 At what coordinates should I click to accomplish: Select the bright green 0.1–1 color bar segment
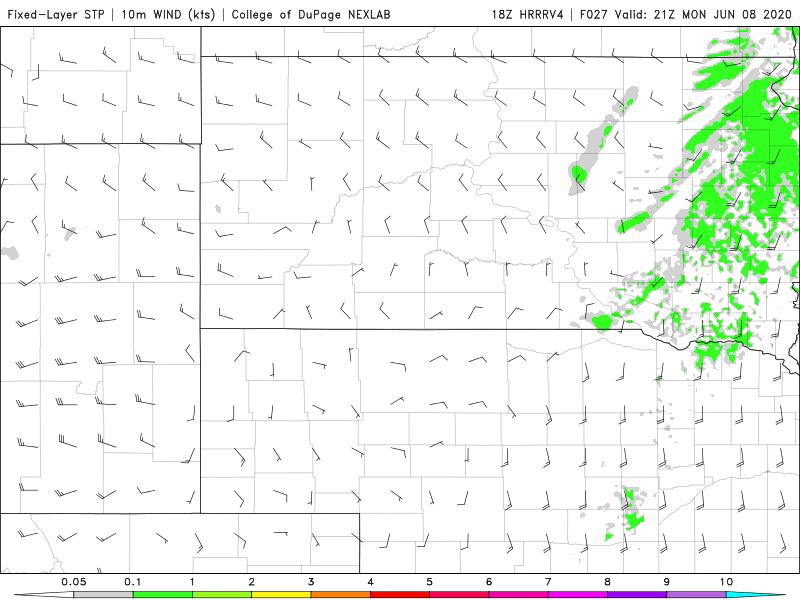click(162, 595)
